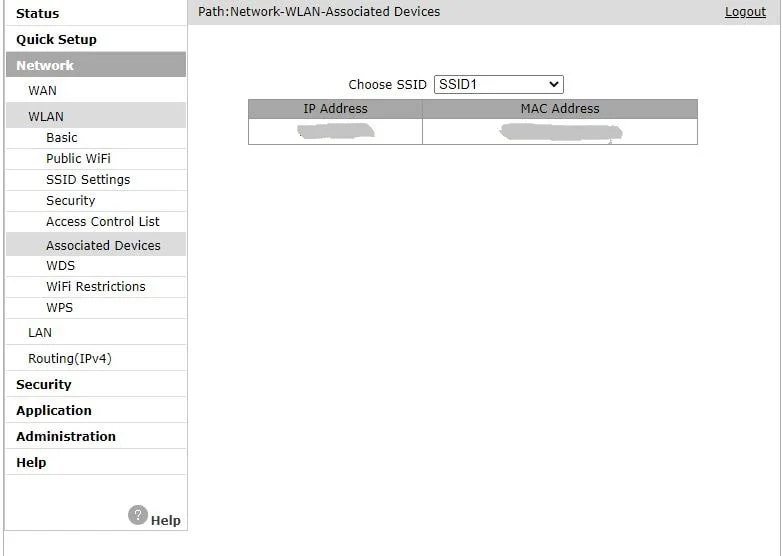Image resolution: width=782 pixels, height=556 pixels.
Task: Open the Help section in the sidebar menu
Action: pos(31,462)
